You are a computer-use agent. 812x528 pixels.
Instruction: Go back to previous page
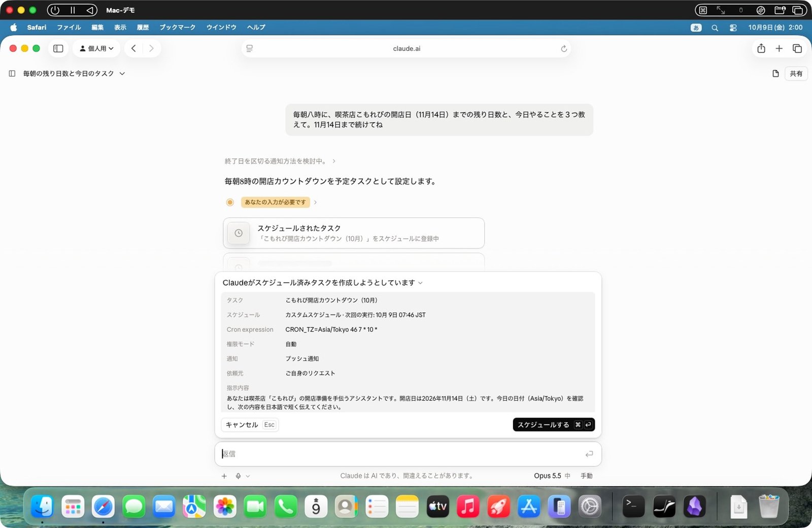[x=133, y=48]
